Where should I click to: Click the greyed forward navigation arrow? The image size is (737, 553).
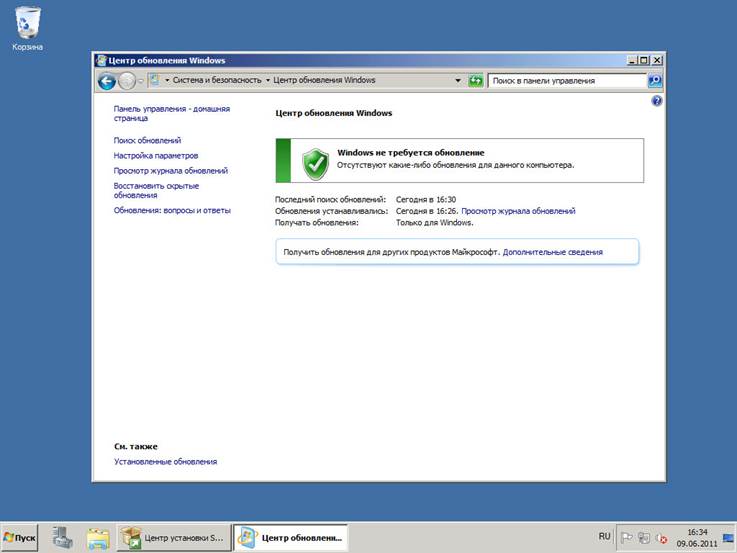click(126, 81)
